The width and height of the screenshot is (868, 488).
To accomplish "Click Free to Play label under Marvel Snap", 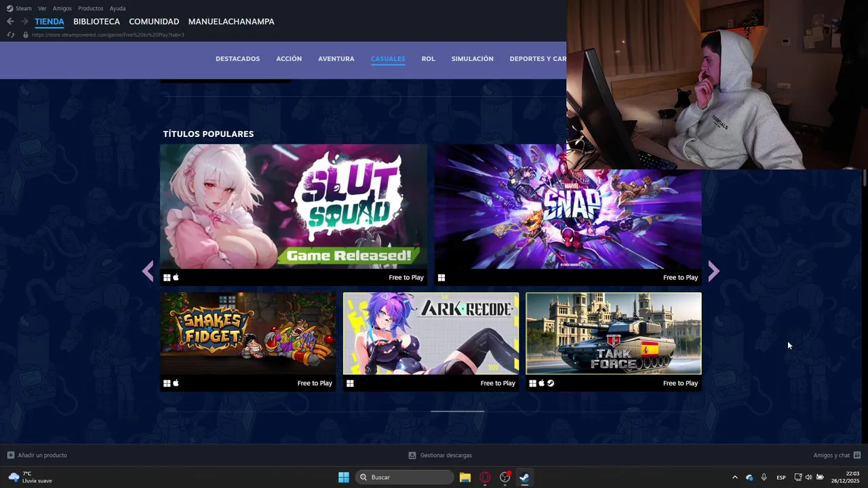I will coord(680,277).
